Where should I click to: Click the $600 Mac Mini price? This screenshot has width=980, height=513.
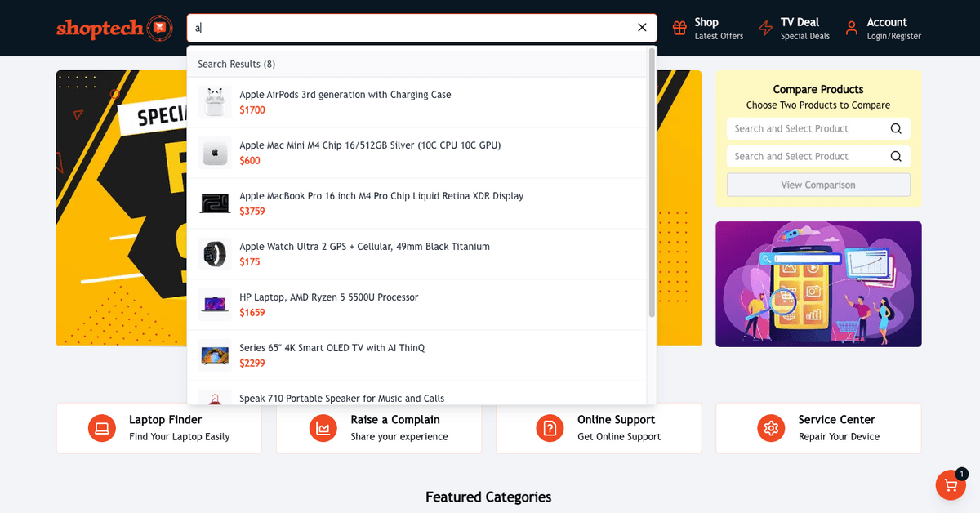(250, 161)
